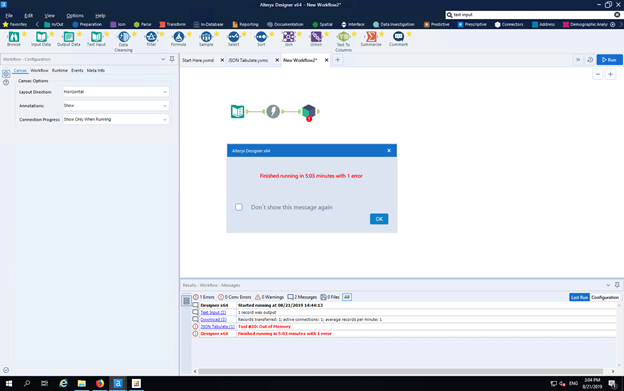Open the JSON Tabulate (1) error link
Viewport: 624px width, 391px height.
click(217, 327)
